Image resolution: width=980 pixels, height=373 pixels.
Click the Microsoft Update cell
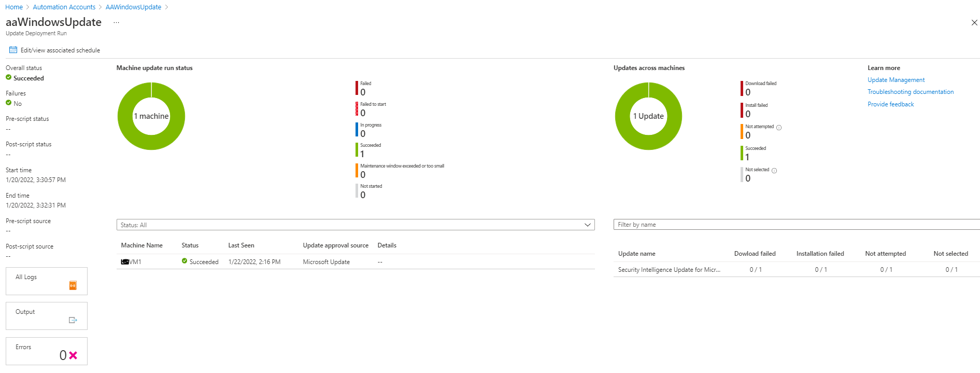point(326,262)
